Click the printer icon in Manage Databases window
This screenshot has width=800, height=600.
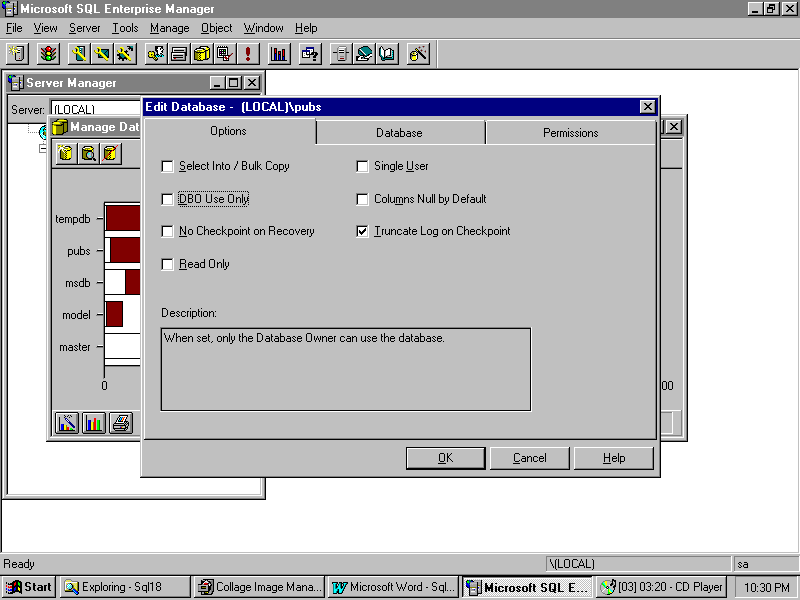tap(120, 422)
